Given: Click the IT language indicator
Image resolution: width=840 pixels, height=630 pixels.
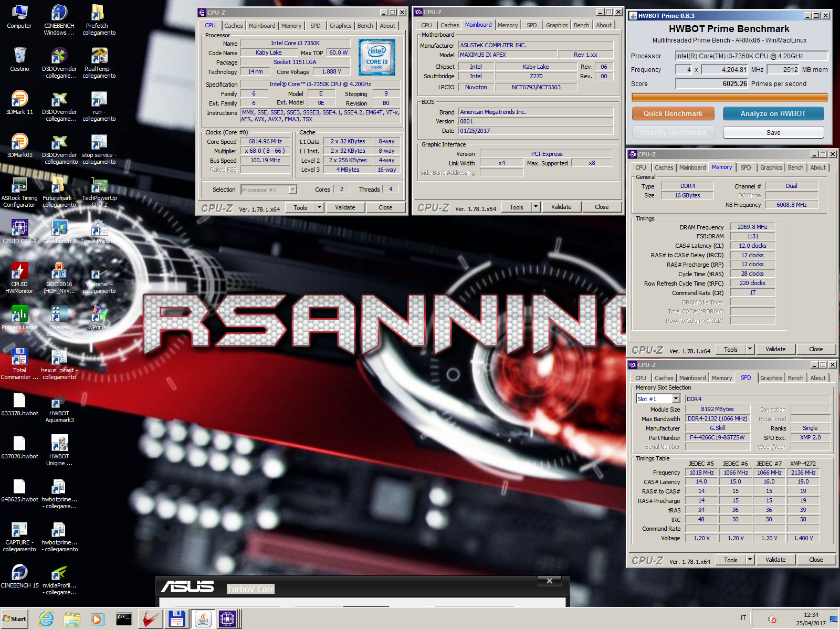Looking at the screenshot, I should tap(743, 618).
